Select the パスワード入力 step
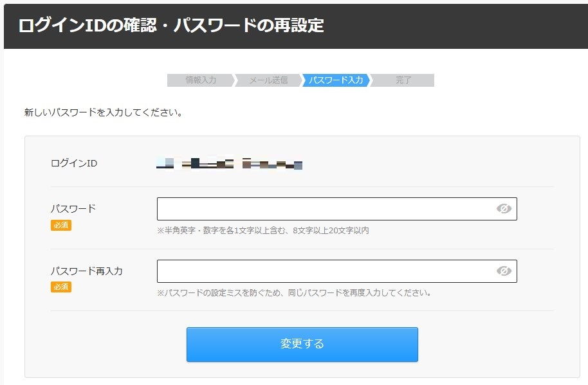588x385 pixels. (336, 80)
